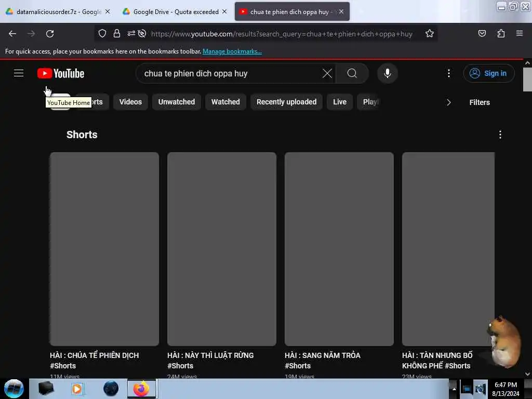Open the Firefox taskbar button
Viewport: 532px width, 399px height.
pyautogui.click(x=141, y=389)
